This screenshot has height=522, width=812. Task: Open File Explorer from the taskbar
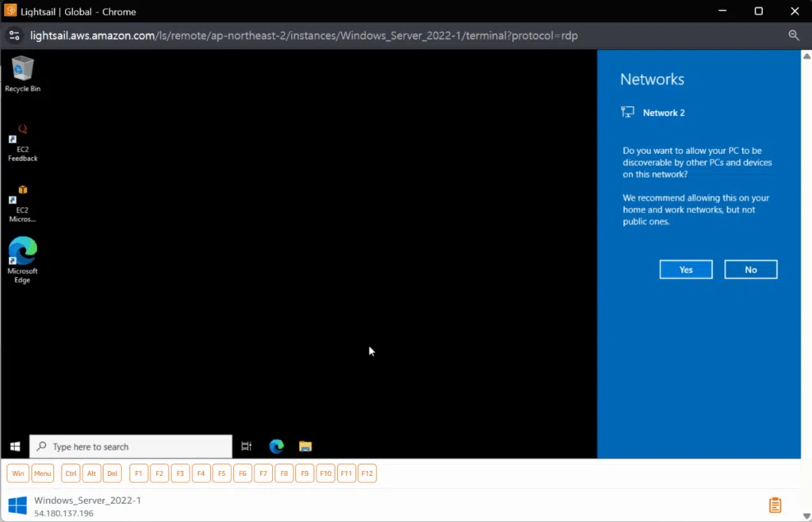click(305, 447)
